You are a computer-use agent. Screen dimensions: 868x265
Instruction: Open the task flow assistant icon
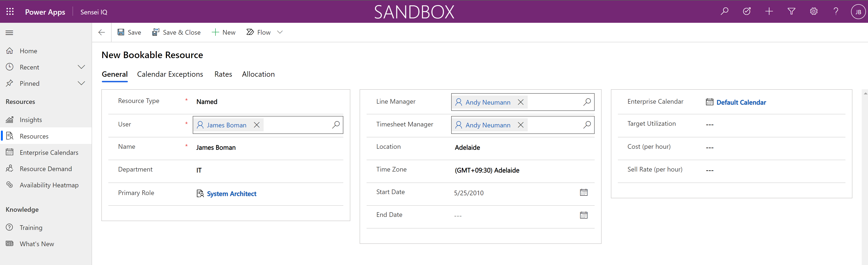[747, 11]
